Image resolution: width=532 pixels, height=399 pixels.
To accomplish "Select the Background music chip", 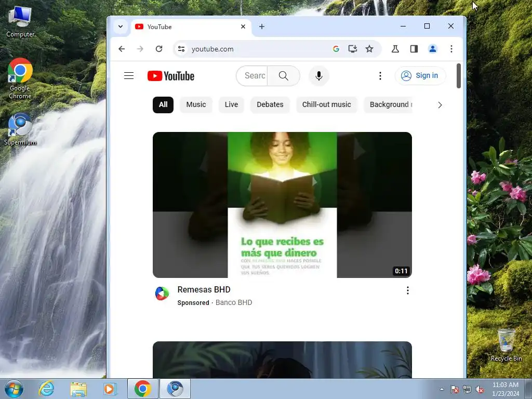I will click(x=388, y=104).
